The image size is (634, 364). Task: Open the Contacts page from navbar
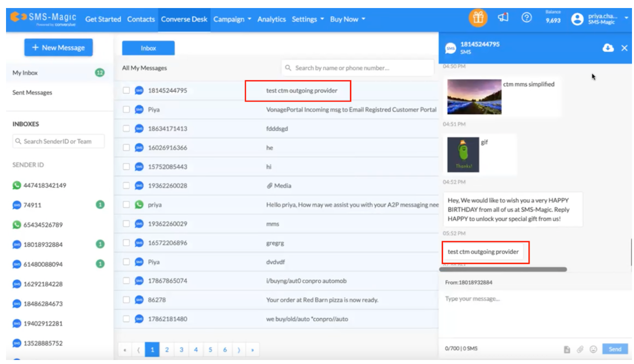(141, 19)
